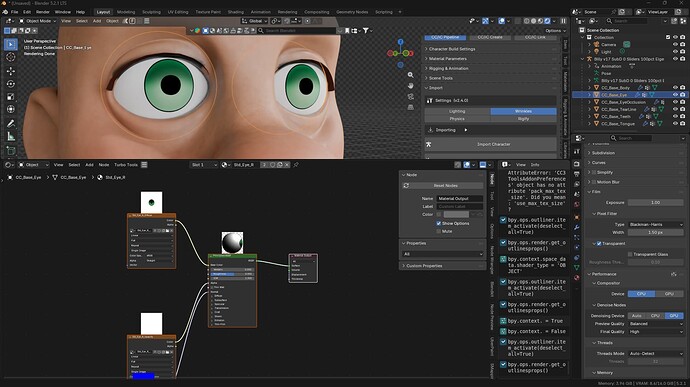This screenshot has width=690, height=387.
Task: Expand the Material Parameters panel
Action: coord(491,59)
